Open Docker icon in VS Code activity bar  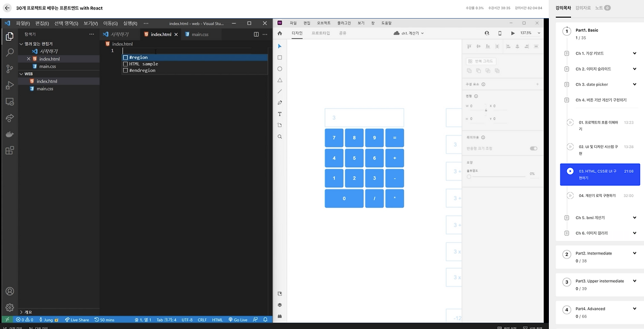pyautogui.click(x=10, y=134)
